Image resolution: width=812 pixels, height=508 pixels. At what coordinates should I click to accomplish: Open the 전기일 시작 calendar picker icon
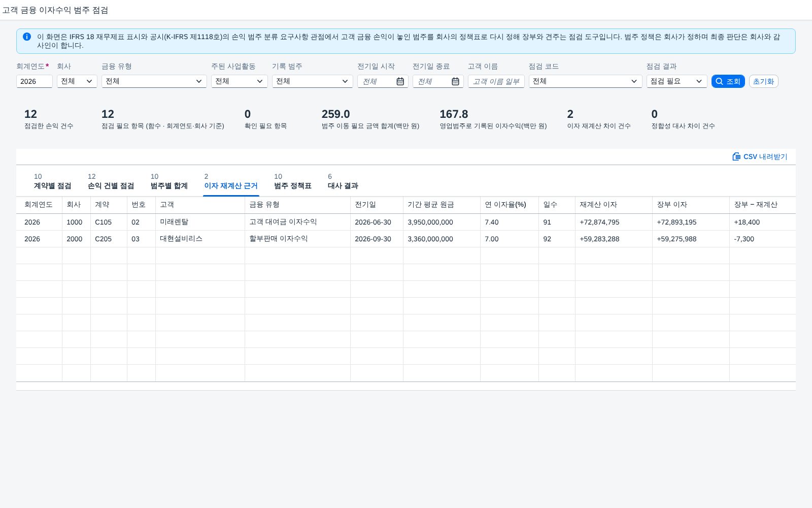pyautogui.click(x=400, y=81)
